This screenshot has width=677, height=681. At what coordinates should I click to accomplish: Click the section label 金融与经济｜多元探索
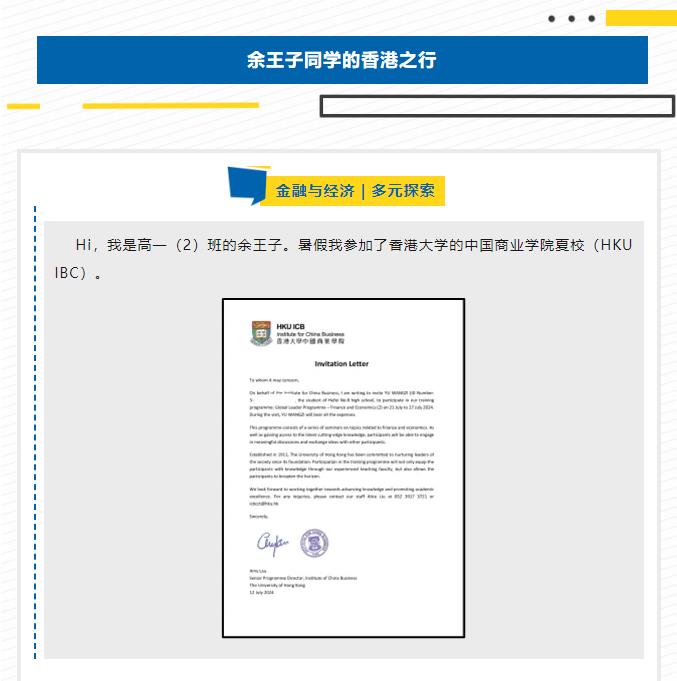(355, 191)
